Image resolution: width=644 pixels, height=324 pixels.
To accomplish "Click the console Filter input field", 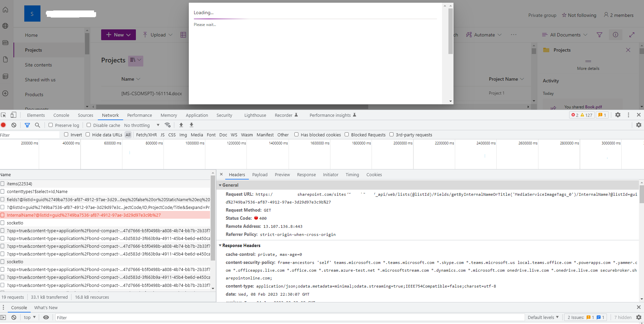I will (135, 317).
